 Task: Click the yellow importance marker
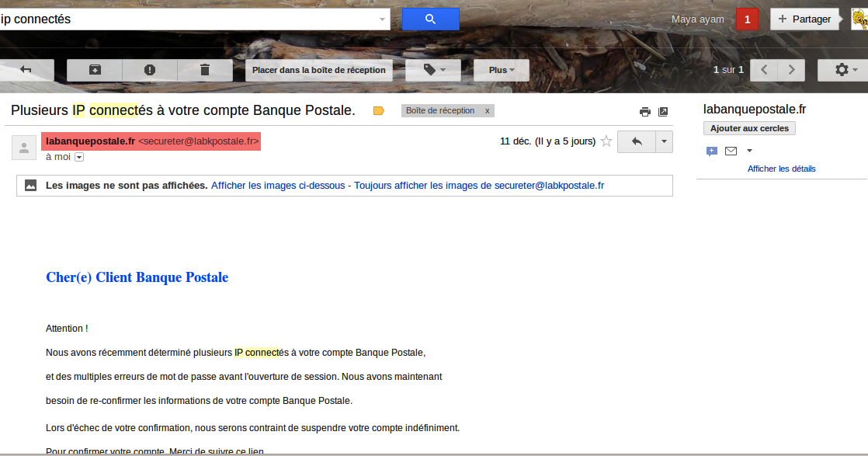click(379, 111)
